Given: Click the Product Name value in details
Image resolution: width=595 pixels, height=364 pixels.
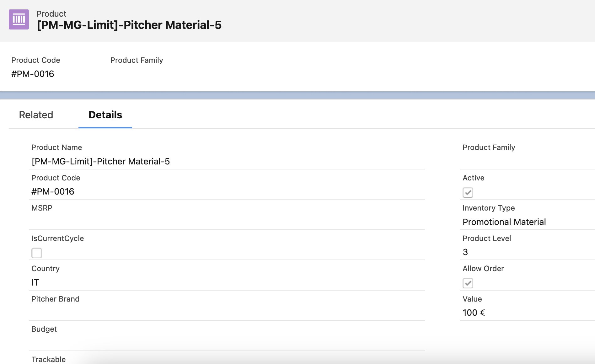Looking at the screenshot, I should point(100,161).
